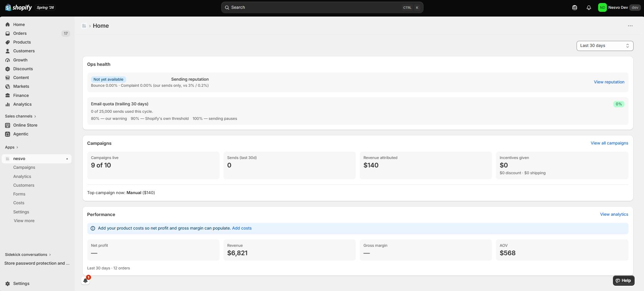The width and height of the screenshot is (644, 291).
Task: Click the info icon in costs banner
Action: point(93,229)
